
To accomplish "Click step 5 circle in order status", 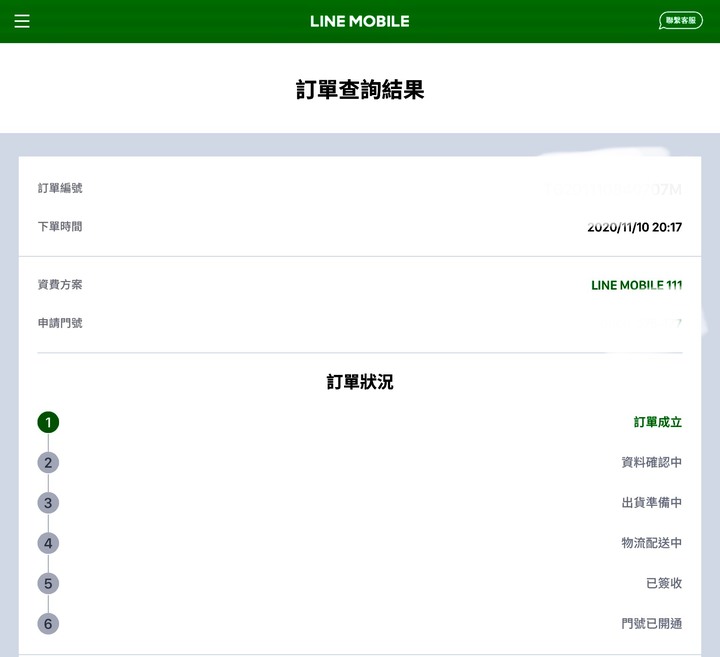I will [48, 584].
